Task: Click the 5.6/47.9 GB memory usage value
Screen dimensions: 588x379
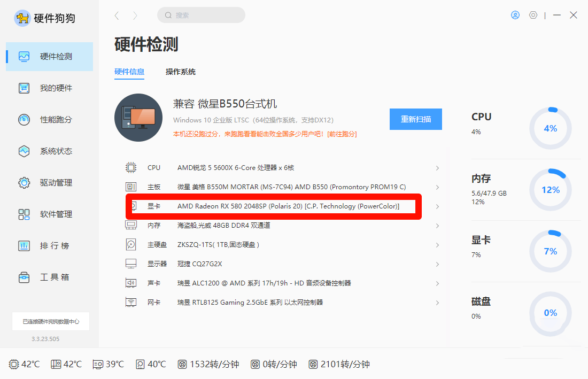Action: coord(489,194)
